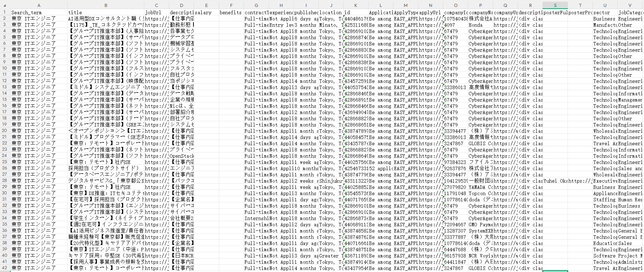Click description cell starting "Nicは、全"
This screenshot has width=644, height=272.
point(181,106)
